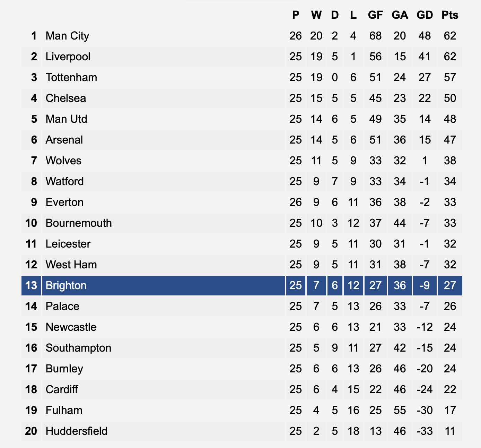Open the Tottenham team entry
Viewport: 481px width, 448px height.
click(x=71, y=77)
